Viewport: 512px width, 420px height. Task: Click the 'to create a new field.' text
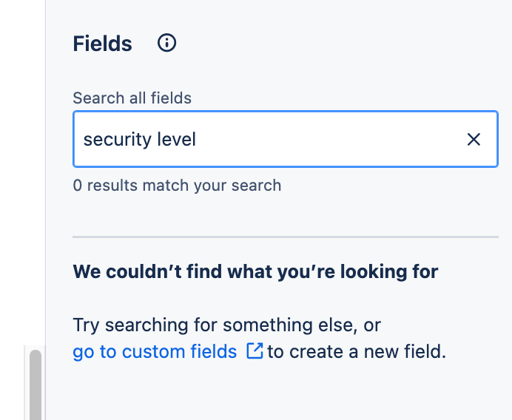(x=357, y=351)
